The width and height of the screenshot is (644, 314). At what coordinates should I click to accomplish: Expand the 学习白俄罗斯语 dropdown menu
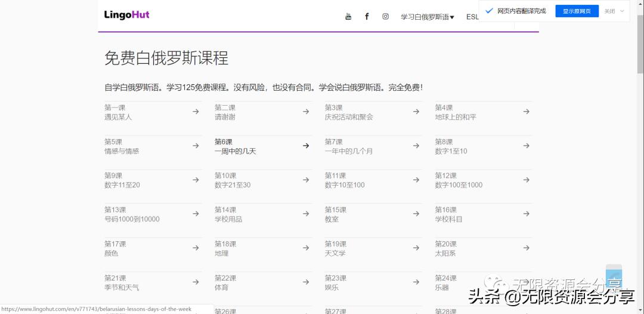428,17
